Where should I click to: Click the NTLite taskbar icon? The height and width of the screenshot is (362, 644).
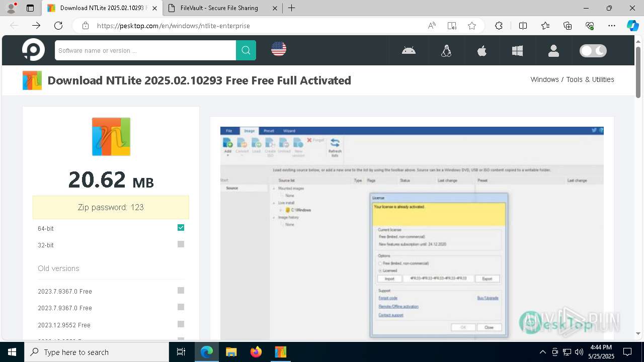pyautogui.click(x=280, y=352)
